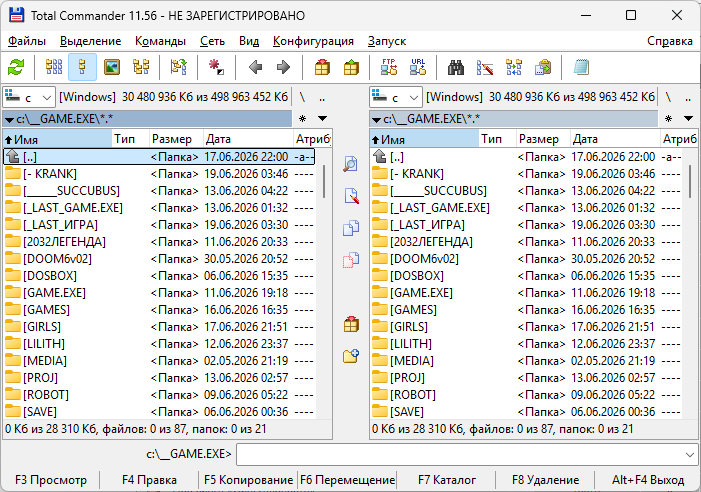Click the F4 Правка button
Screen dimensions: 701x492
tap(149, 480)
